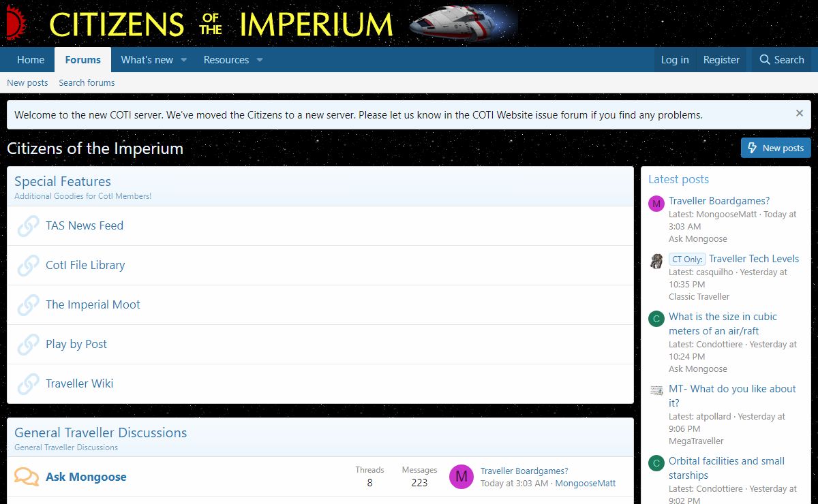The width and height of the screenshot is (818, 504).
Task: Expand the What's new dropdown arrow
Action: point(183,60)
